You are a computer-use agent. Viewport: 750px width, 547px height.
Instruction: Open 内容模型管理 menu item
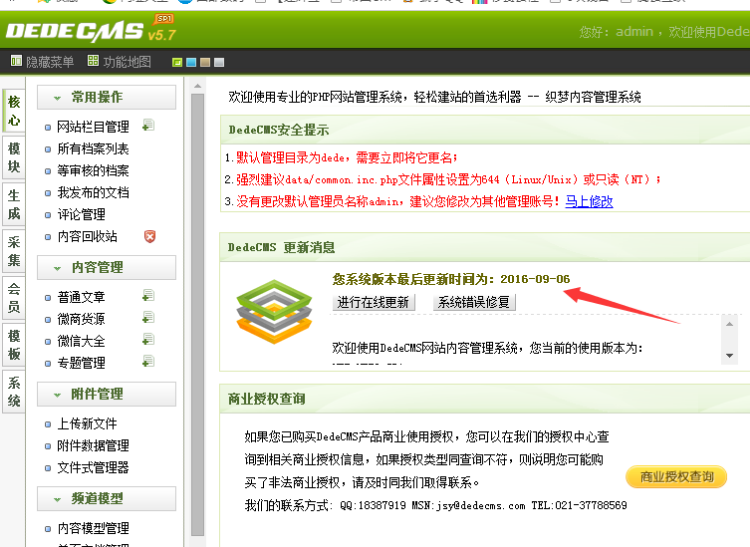pyautogui.click(x=93, y=528)
